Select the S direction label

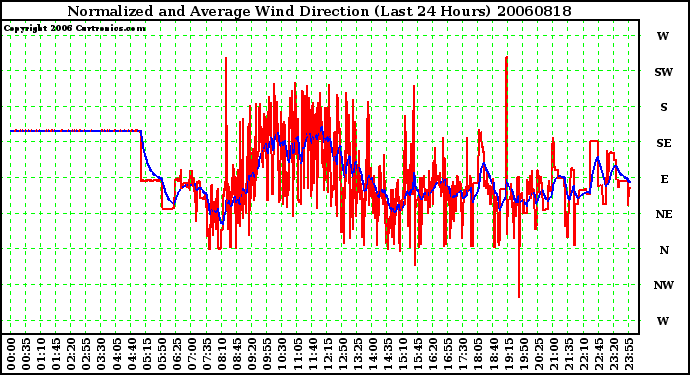coord(664,107)
